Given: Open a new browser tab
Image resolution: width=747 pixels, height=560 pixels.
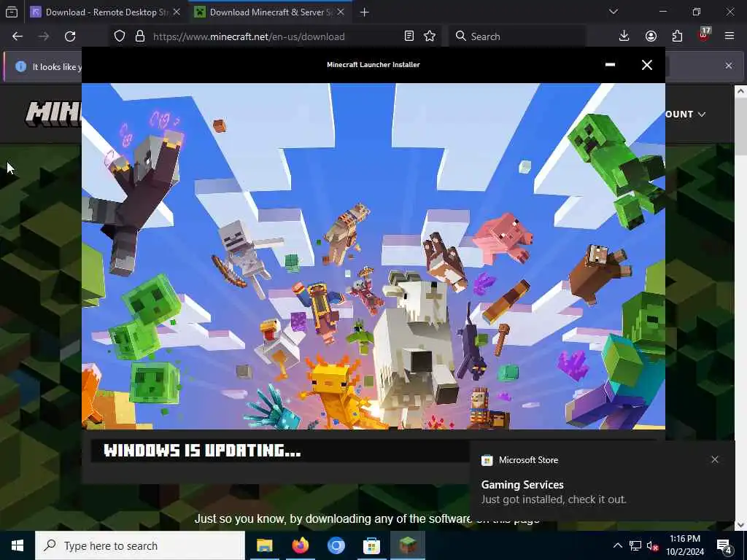Looking at the screenshot, I should click(365, 12).
